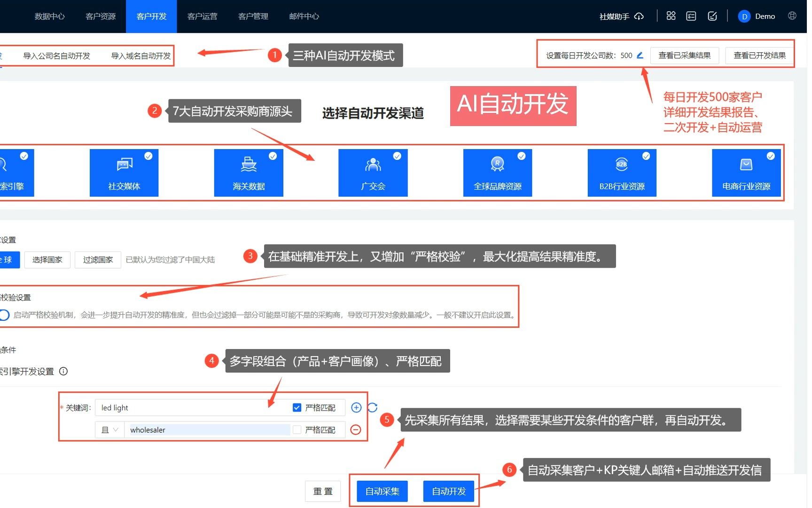
Task: Open the 邮件中心 menu
Action: [304, 16]
